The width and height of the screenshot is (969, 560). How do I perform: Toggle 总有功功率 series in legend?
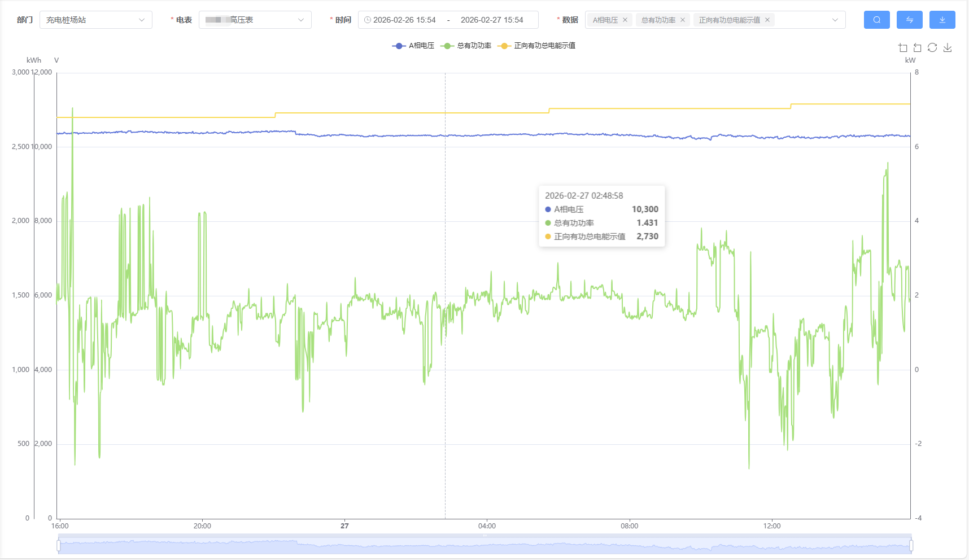pyautogui.click(x=466, y=46)
